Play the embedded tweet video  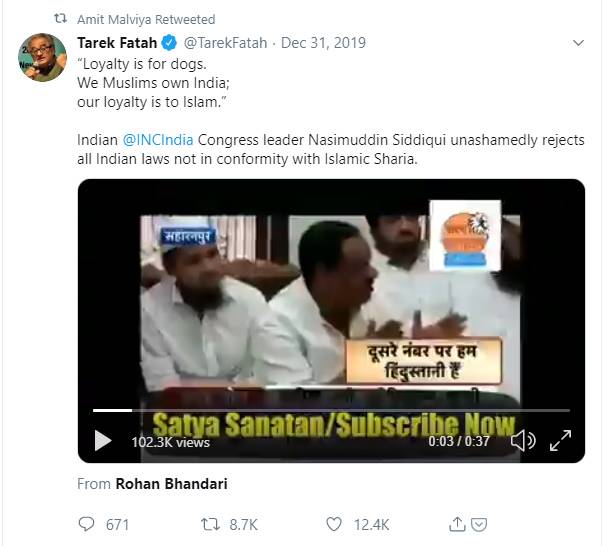(102, 440)
